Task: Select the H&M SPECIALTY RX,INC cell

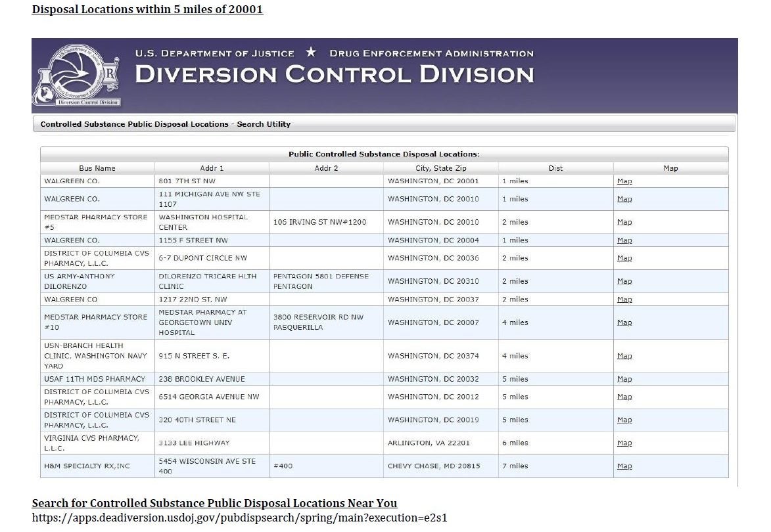Action: [x=97, y=466]
